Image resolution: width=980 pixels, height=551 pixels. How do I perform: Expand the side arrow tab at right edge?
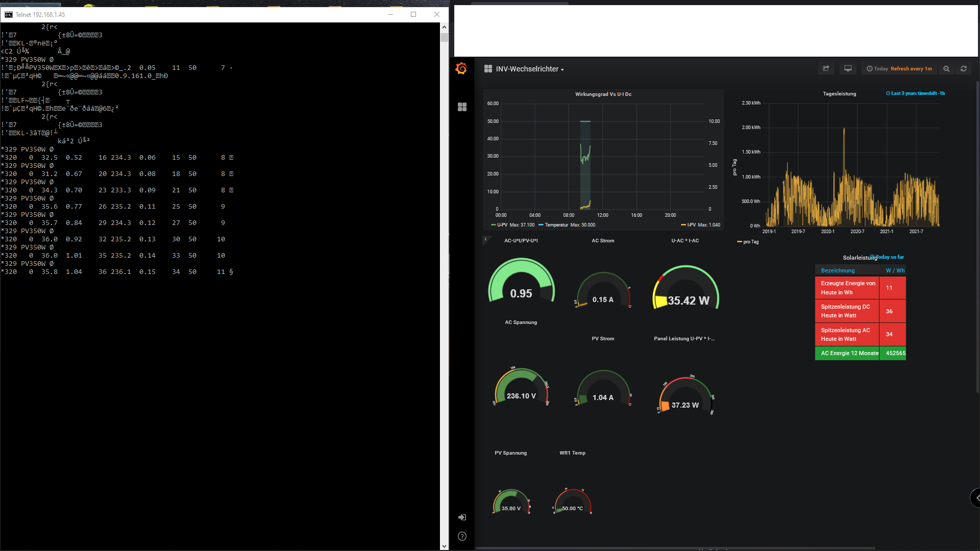tap(976, 497)
